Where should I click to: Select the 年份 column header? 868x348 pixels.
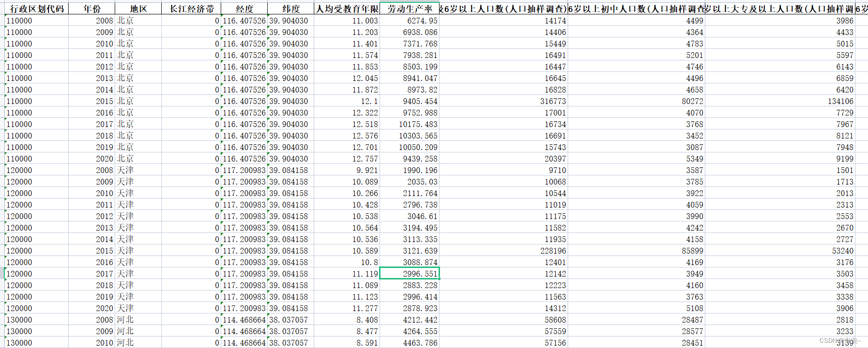click(x=92, y=9)
